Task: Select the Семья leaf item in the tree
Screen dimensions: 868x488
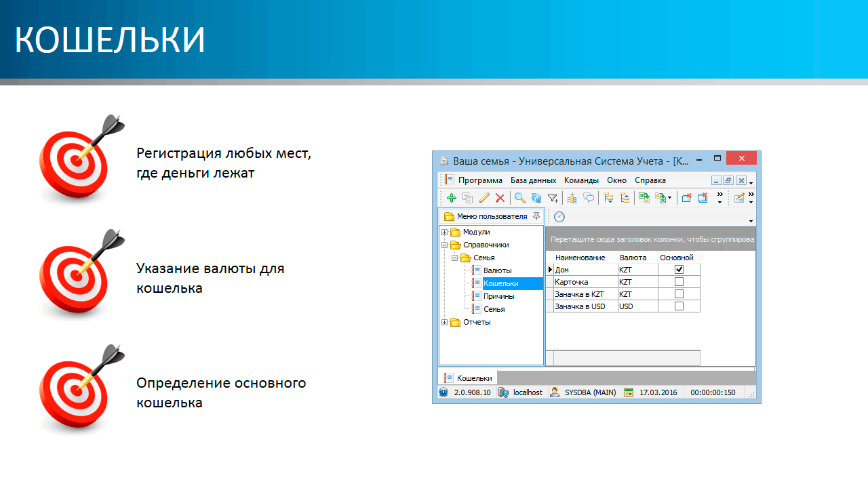Action: point(494,309)
